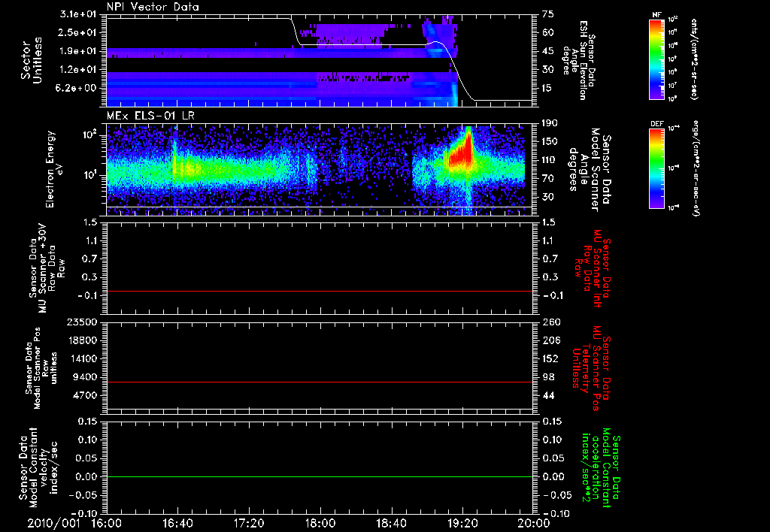Click the 'Model Scanner Angle degrees' axis title
The width and height of the screenshot is (770, 532).
(x=589, y=169)
